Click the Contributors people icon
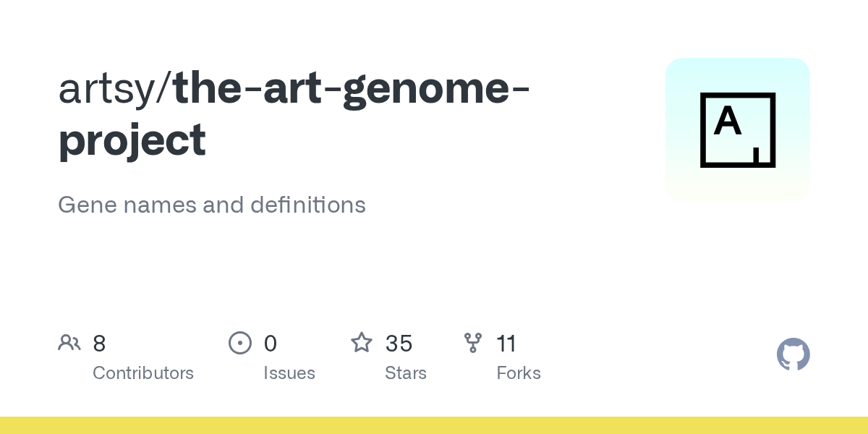 click(69, 343)
